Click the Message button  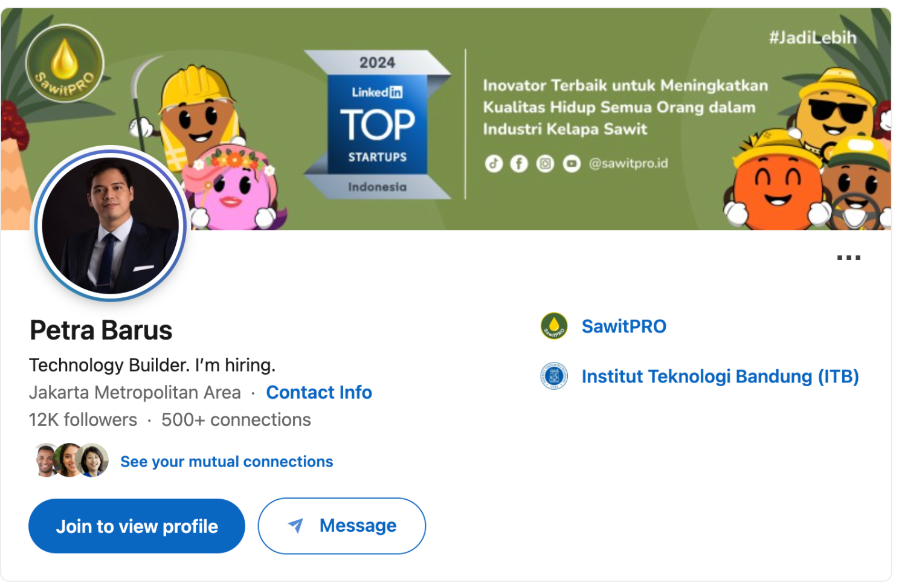(x=342, y=526)
